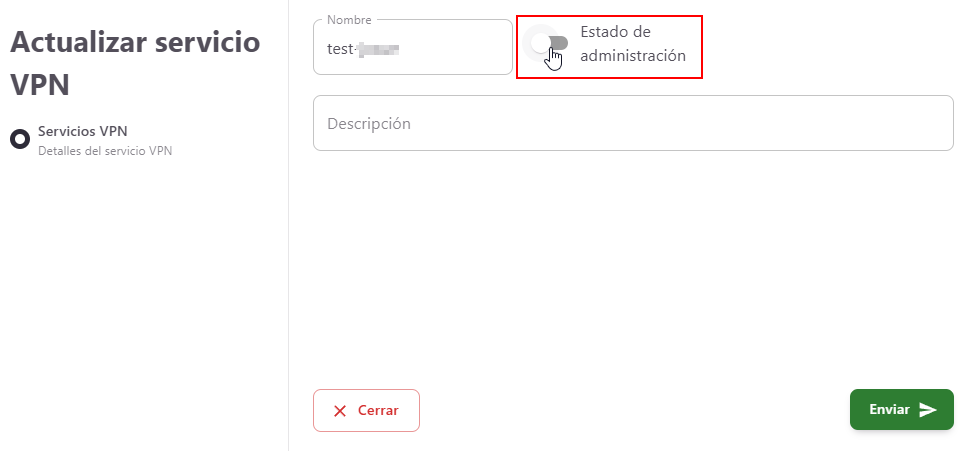
Task: Toggle the Estado de administración switch
Action: (x=549, y=44)
